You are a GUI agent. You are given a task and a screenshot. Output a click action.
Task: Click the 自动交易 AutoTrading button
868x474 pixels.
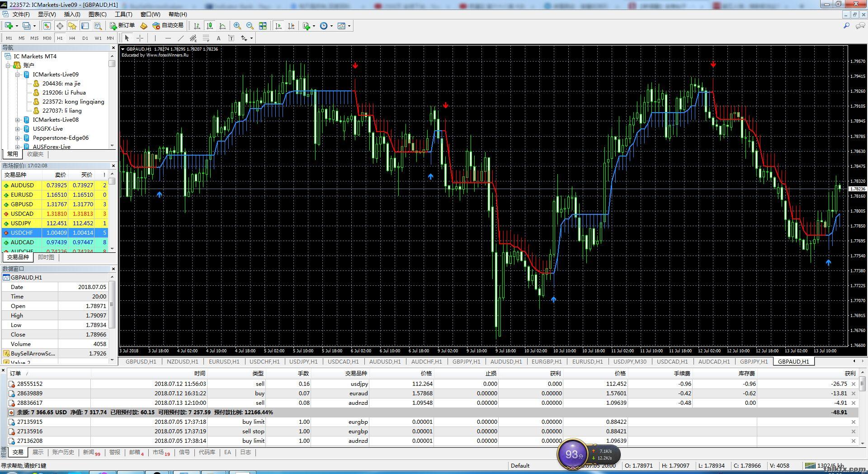[x=168, y=26]
